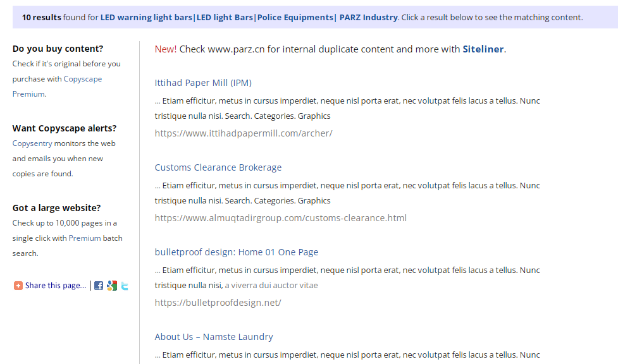Click the ittihadpapermill.com/archer URL

(x=244, y=133)
